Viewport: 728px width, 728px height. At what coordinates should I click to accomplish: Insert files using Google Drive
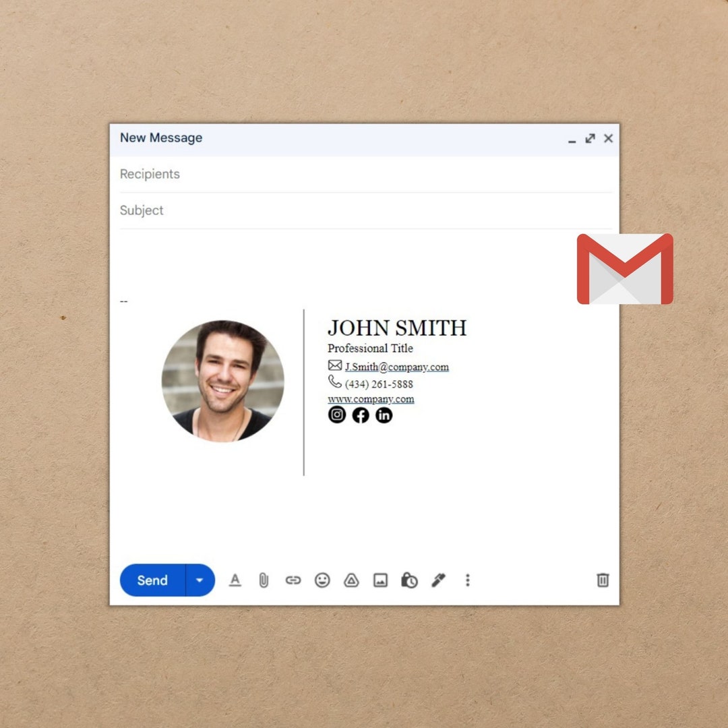click(x=351, y=580)
